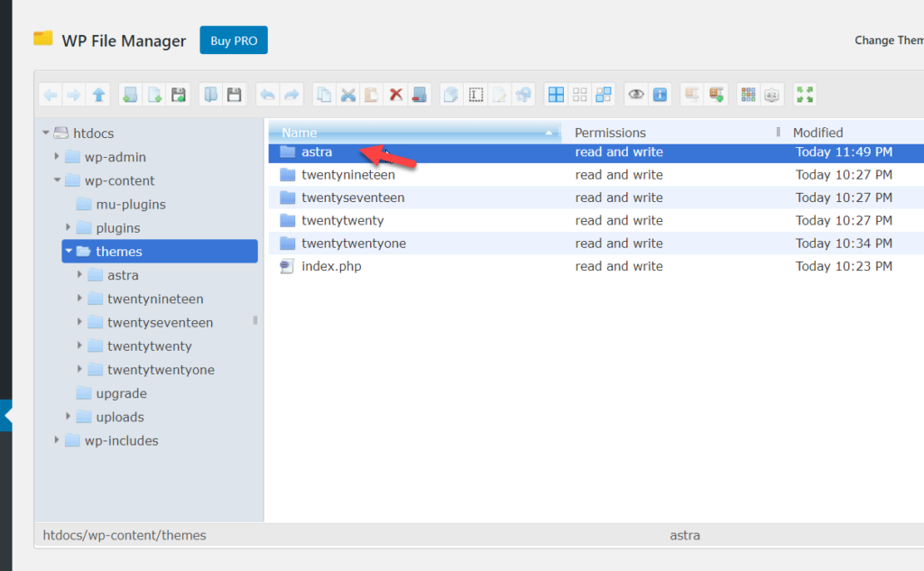Edit the file using the pencil page icon

[499, 95]
